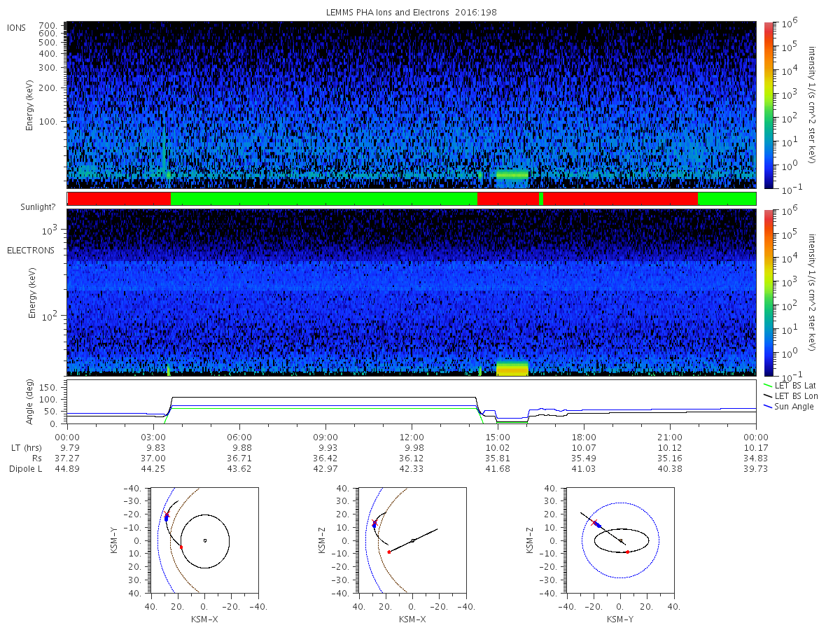Click the green ion intensity patch near 15:00
840x630 pixels.
pyautogui.click(x=512, y=174)
